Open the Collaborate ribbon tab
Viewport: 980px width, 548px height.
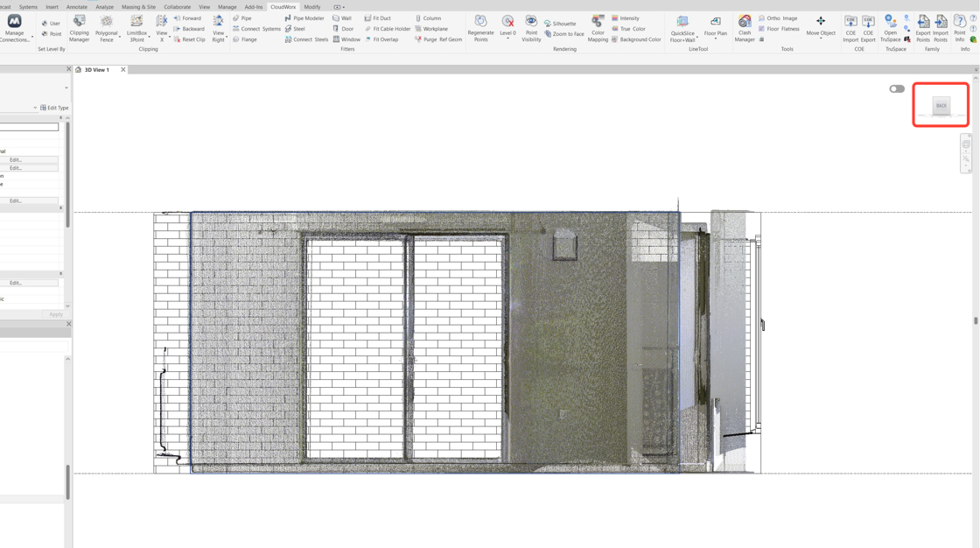click(178, 7)
